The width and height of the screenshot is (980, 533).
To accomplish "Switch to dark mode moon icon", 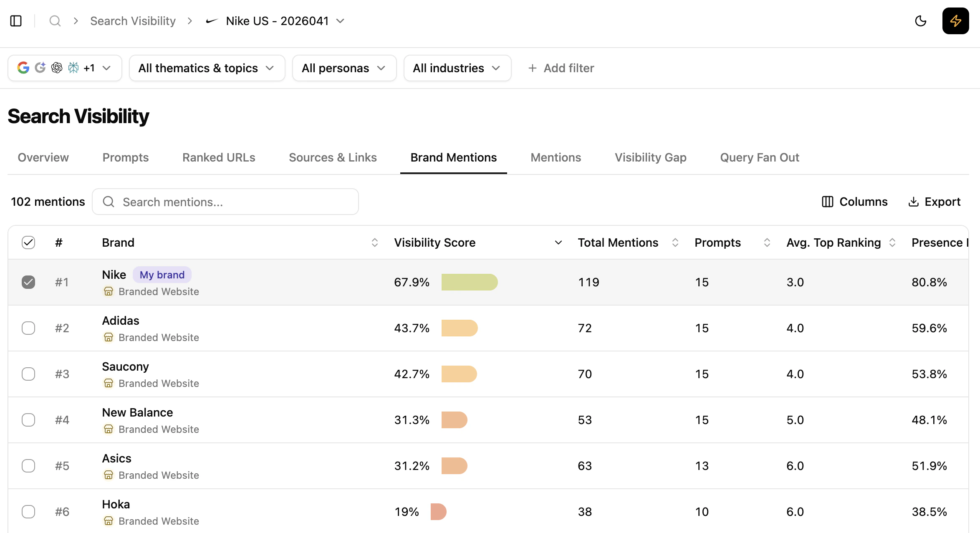I will pyautogui.click(x=920, y=21).
